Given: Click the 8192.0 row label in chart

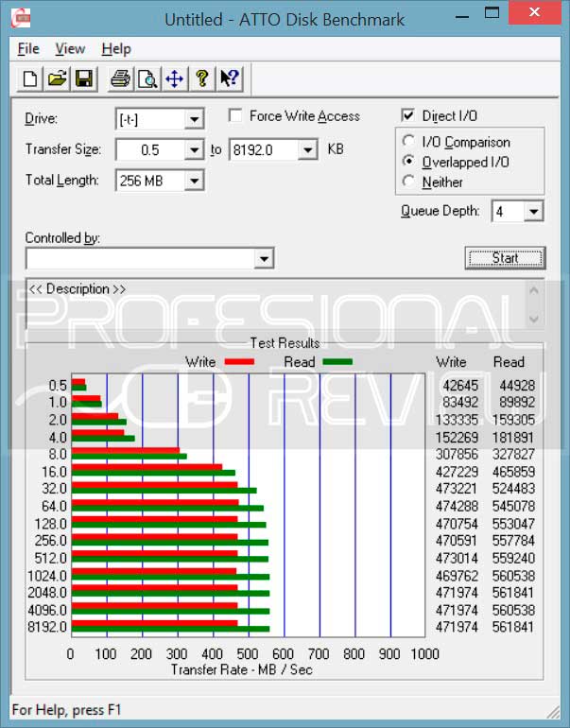Looking at the screenshot, I should click(47, 627).
